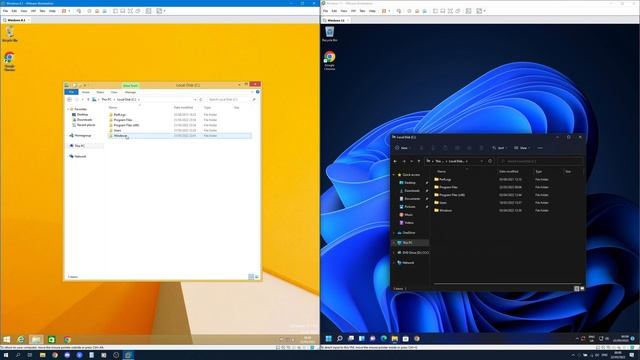Click the search box in light Explorer
The height and width of the screenshot is (360, 640).
click(231, 99)
